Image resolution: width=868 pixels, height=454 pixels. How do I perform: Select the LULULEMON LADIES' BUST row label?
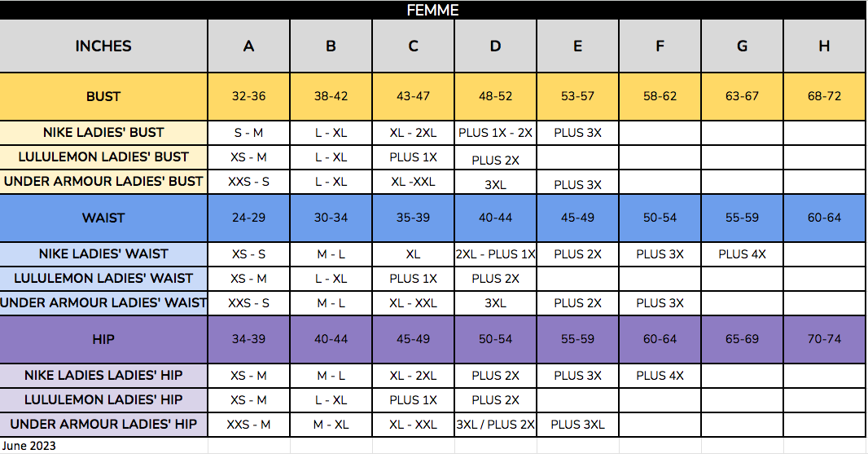coord(103,156)
